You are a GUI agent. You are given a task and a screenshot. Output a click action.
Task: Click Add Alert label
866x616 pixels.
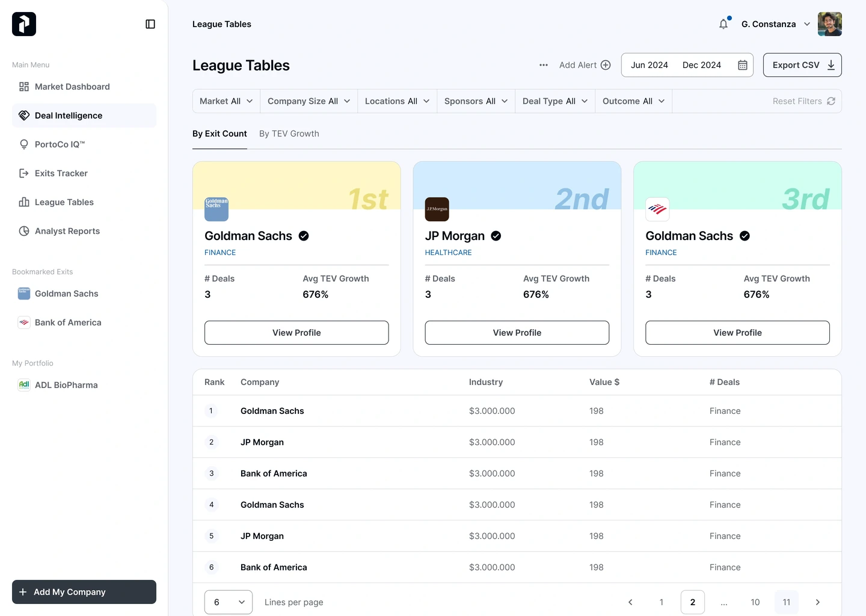click(578, 65)
